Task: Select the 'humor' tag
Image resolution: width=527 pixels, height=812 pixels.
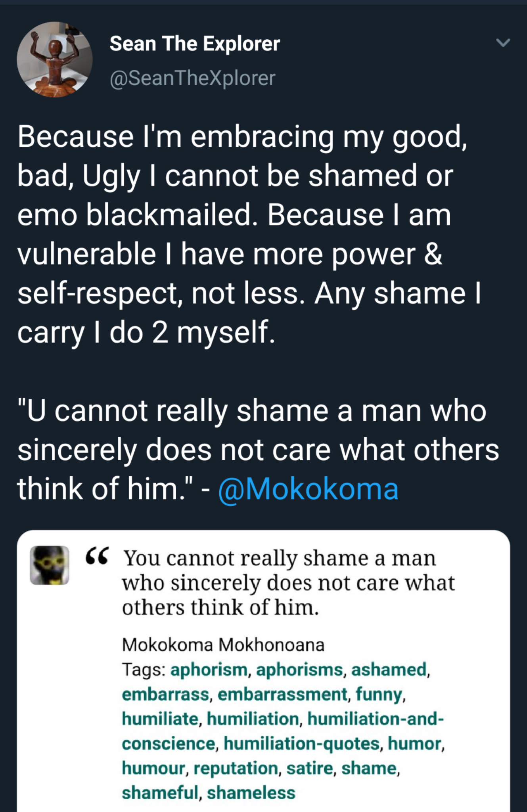Action: point(414,743)
